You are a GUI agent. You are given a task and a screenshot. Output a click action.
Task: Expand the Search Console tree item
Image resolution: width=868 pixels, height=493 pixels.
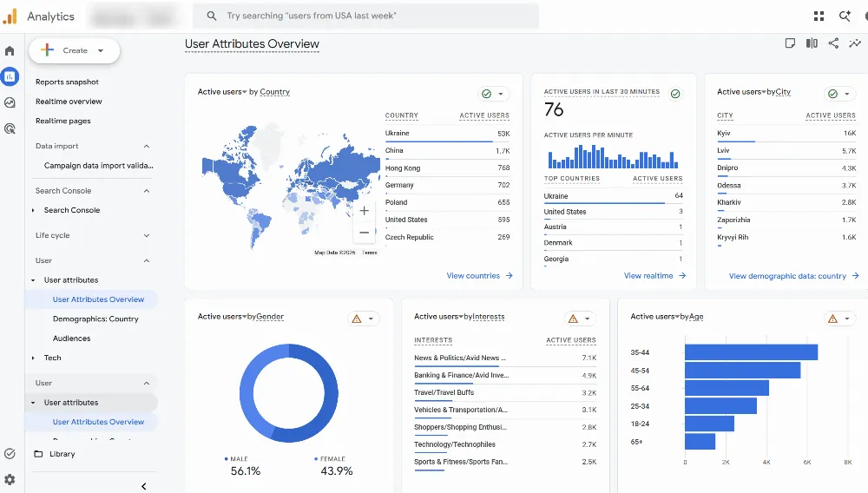pos(33,210)
